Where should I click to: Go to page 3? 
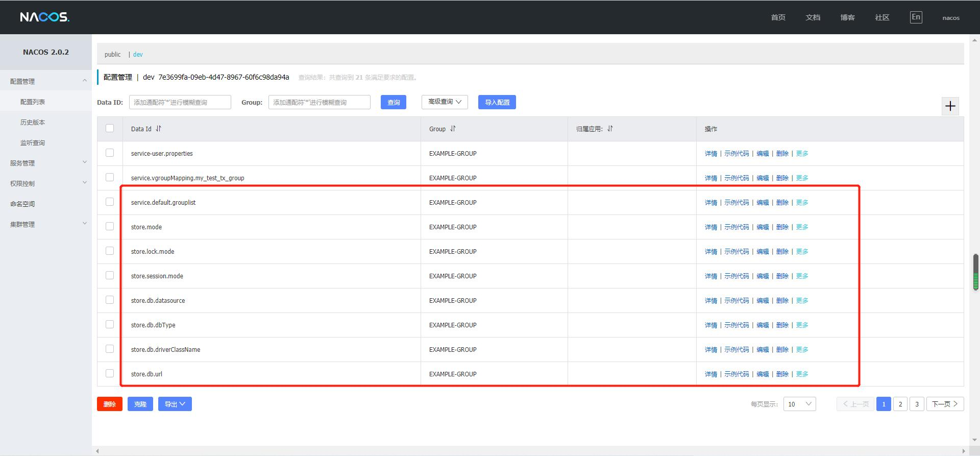[917, 404]
